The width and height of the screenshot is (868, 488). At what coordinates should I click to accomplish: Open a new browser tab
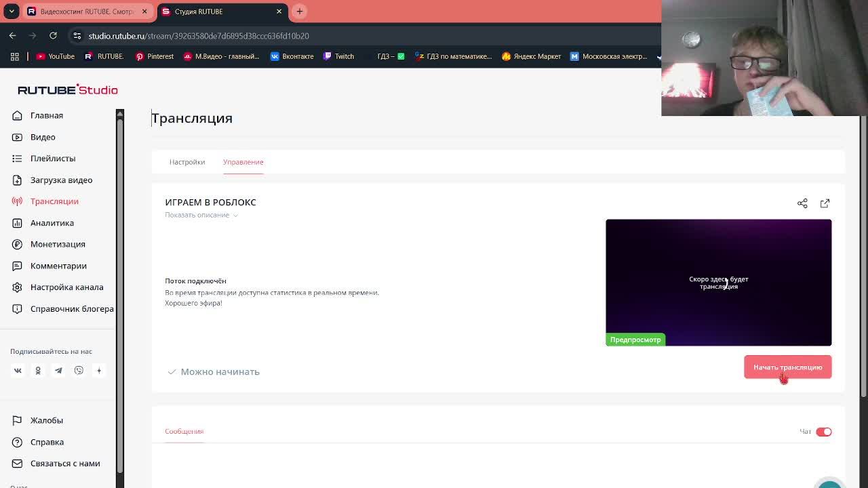[299, 12]
